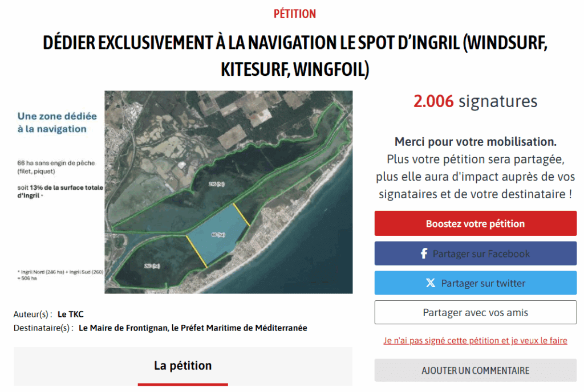Click the X twitter logo icon
This screenshot has height=392, width=584.
point(431,283)
